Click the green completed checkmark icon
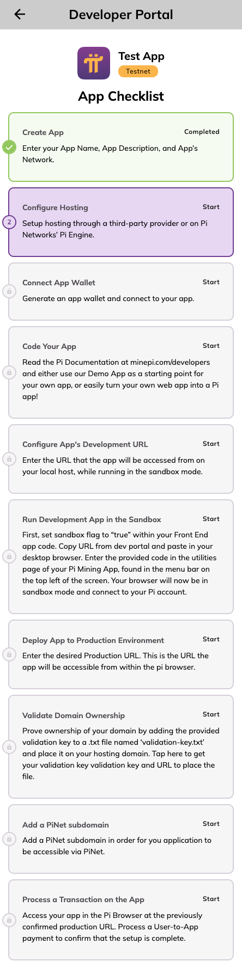This screenshot has width=242, height=980. 9,147
